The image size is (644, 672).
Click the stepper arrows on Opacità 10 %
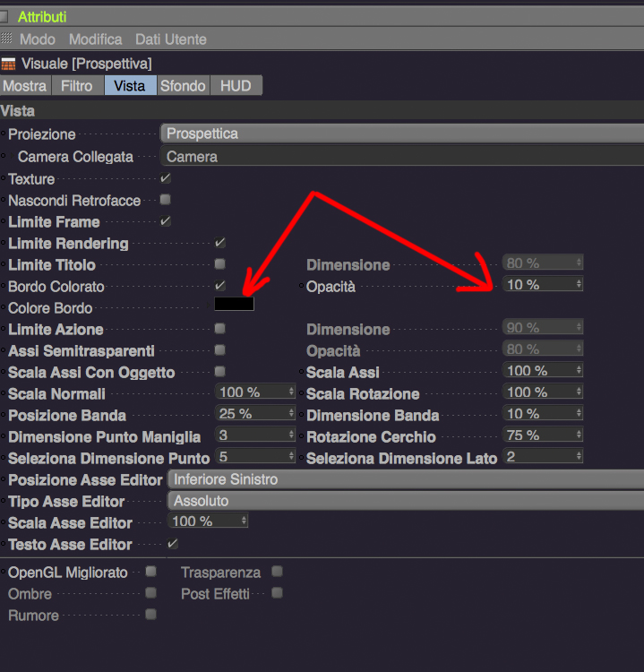[x=579, y=284]
